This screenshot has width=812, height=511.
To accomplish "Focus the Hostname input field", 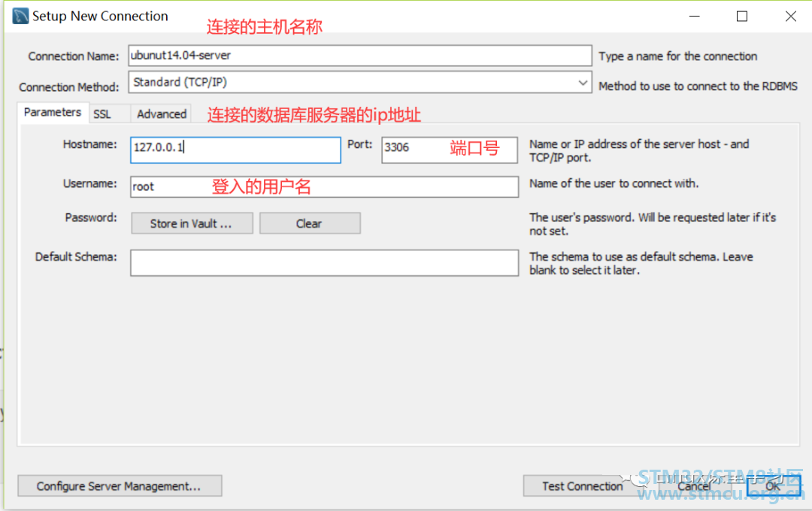I will 235,150.
